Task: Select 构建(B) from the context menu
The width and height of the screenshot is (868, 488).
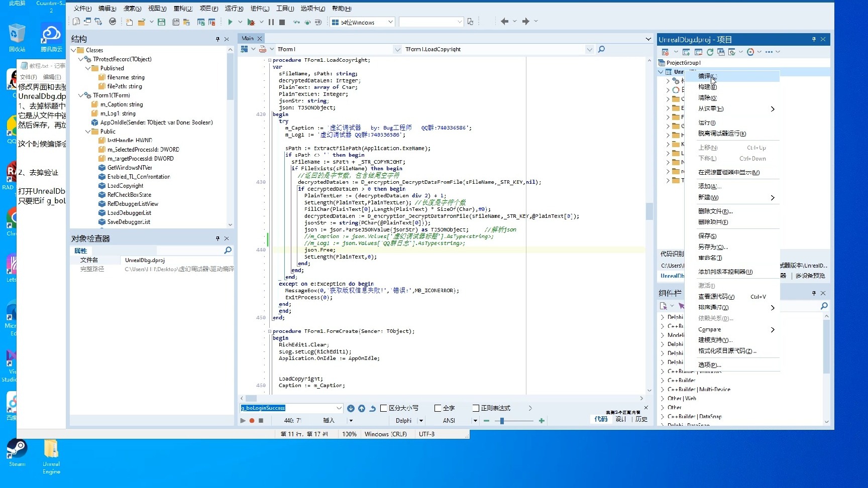Action: (x=707, y=87)
